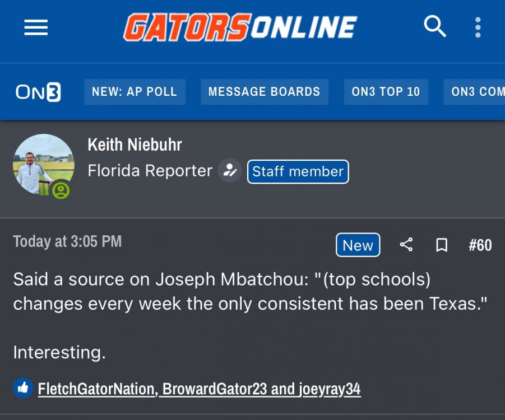Click the thread starter pencil icon
Image resolution: width=505 pixels, height=420 pixels.
pyautogui.click(x=229, y=171)
